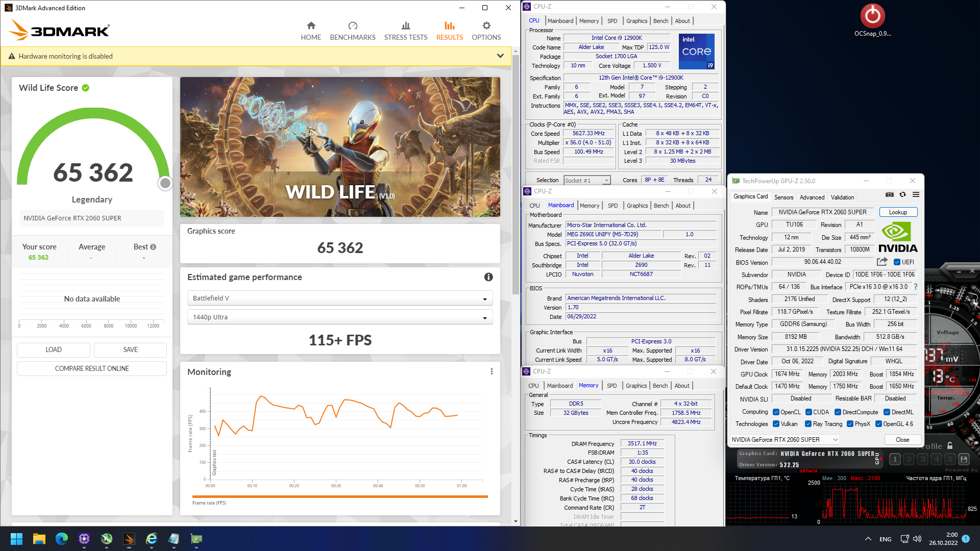Screen dimensions: 980x551
Task: Switch to the GPU-Z Sensors tab
Action: tap(783, 197)
